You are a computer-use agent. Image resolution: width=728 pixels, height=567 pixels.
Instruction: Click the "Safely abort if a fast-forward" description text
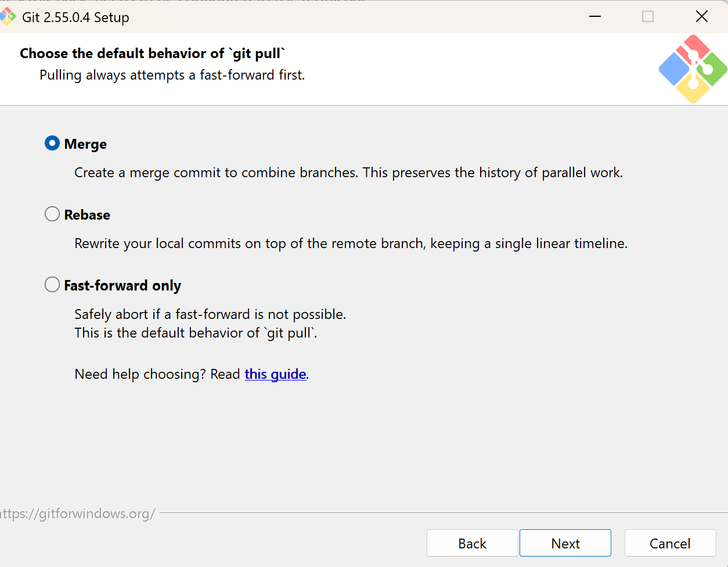point(210,314)
